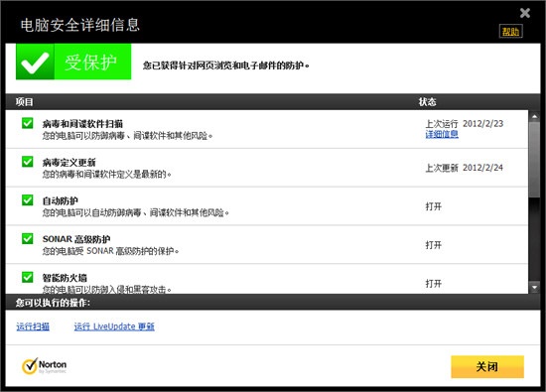Close the dialog with the X icon

pyautogui.click(x=525, y=13)
